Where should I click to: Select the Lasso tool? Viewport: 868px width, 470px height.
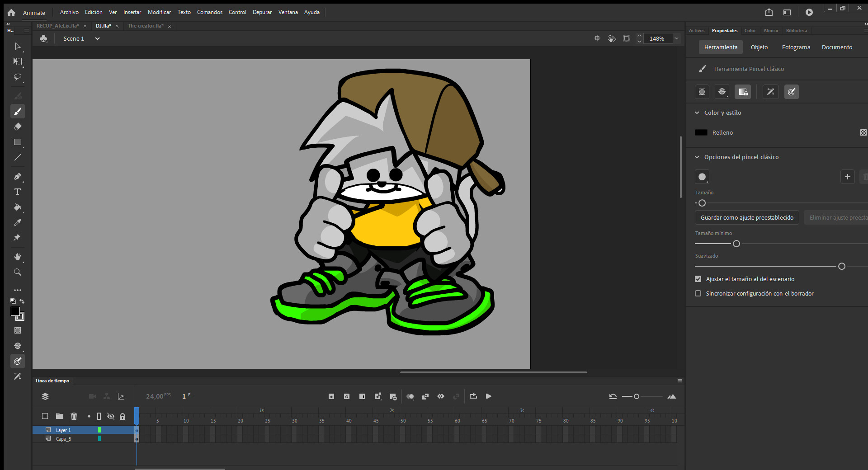18,77
